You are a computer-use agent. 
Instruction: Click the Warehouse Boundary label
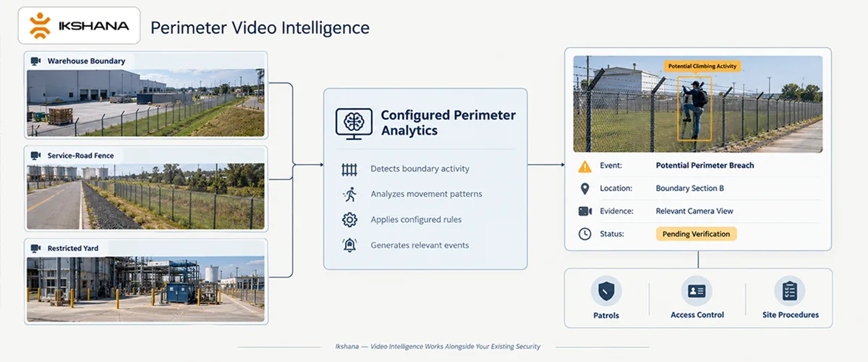click(86, 62)
